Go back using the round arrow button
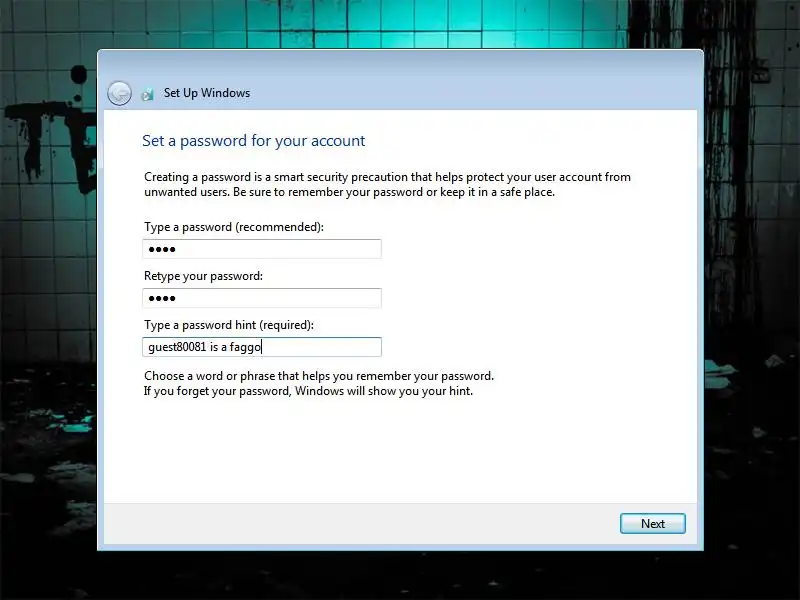 pos(119,93)
